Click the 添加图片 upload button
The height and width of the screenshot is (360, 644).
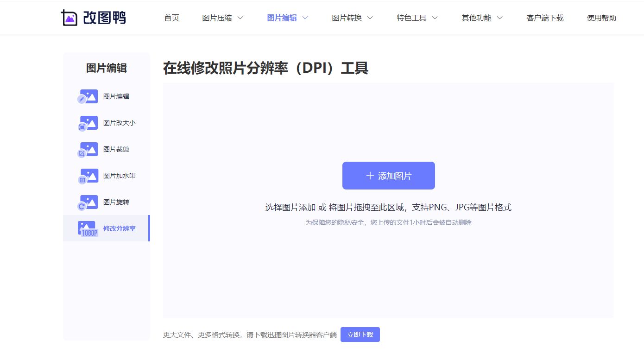[389, 176]
